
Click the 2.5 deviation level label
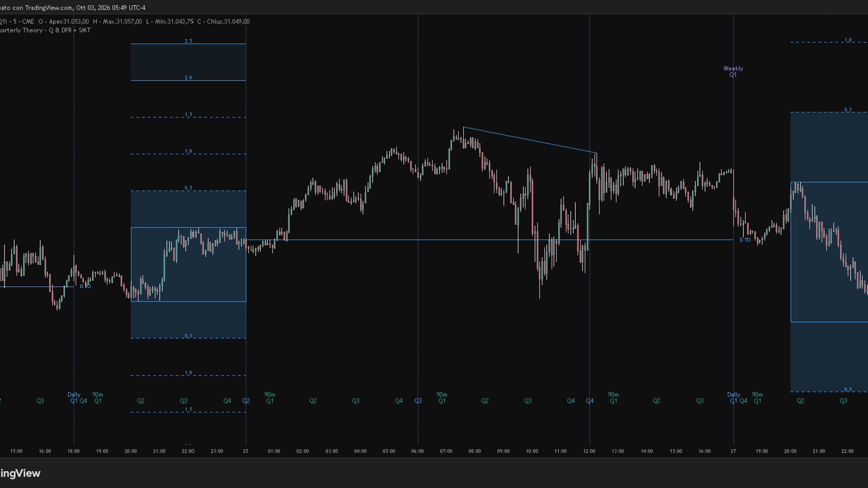coord(188,41)
